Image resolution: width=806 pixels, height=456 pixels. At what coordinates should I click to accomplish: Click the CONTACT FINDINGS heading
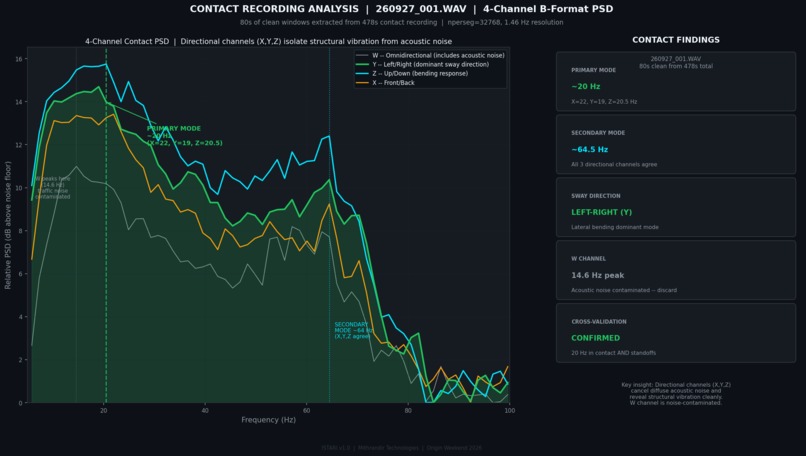click(676, 40)
